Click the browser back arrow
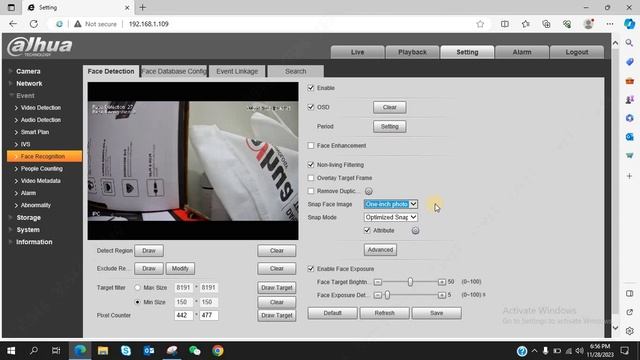The width and height of the screenshot is (640, 360). tap(13, 24)
